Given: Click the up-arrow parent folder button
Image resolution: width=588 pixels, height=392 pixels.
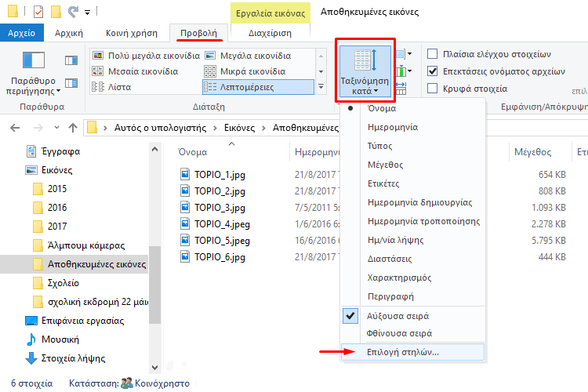Looking at the screenshot, I should pos(73,128).
